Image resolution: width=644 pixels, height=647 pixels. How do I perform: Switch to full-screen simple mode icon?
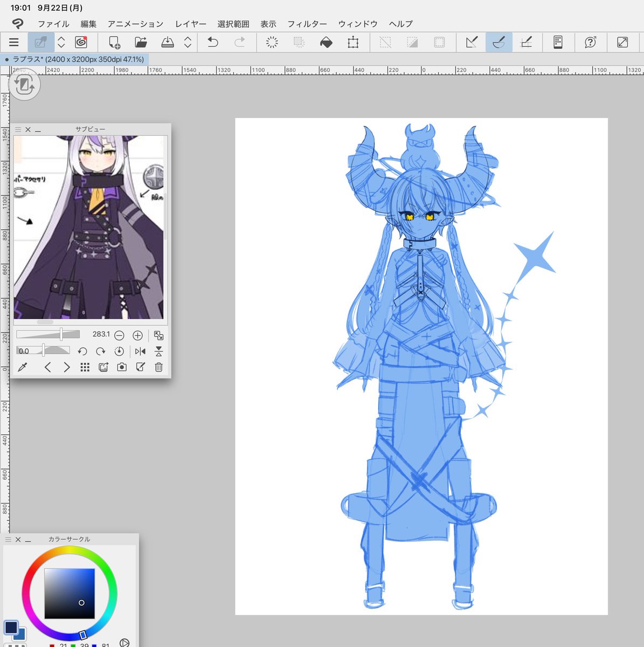(x=622, y=42)
